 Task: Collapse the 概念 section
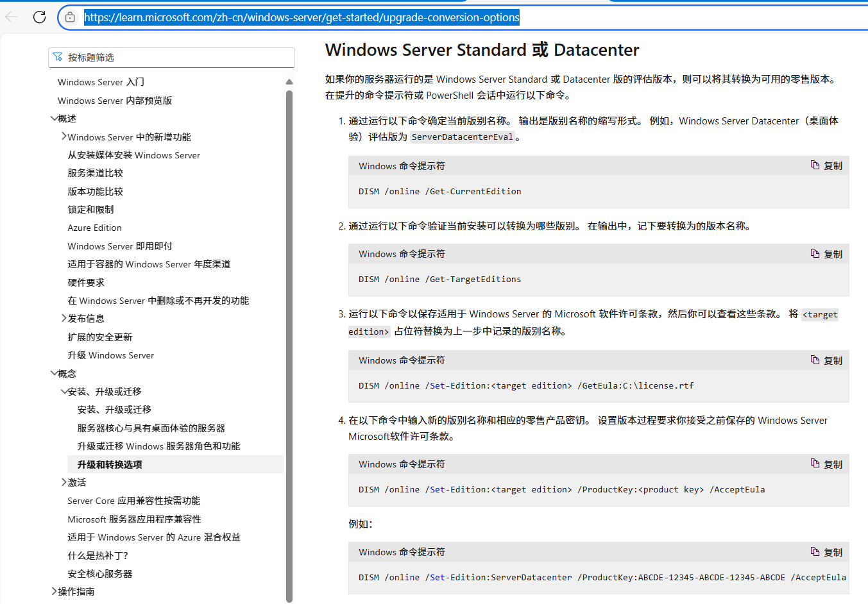point(54,373)
